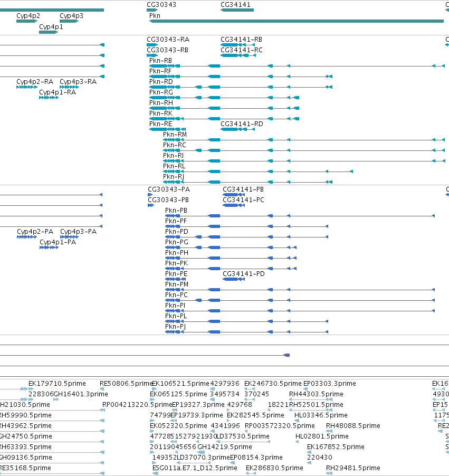Select the long teal Pkn gene bar

pyautogui.click(x=297, y=21)
